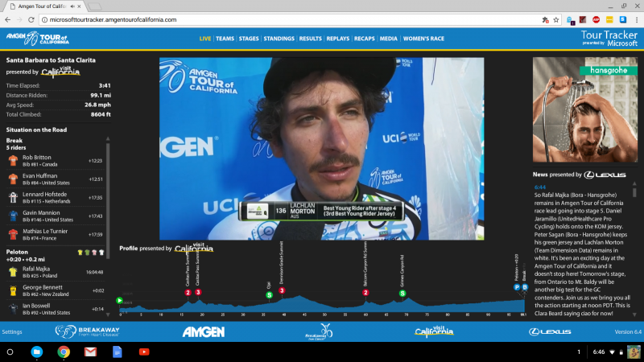
Task: Switch to the Replays tab
Action: click(x=338, y=39)
